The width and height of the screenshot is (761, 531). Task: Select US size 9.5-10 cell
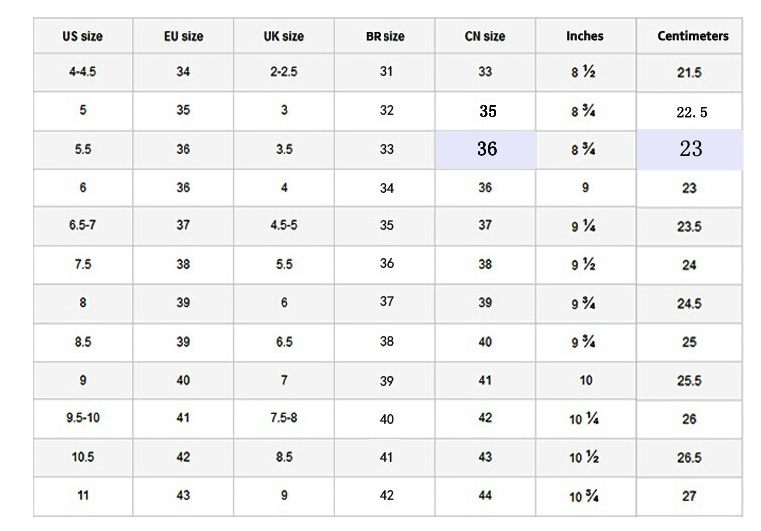coord(83,418)
